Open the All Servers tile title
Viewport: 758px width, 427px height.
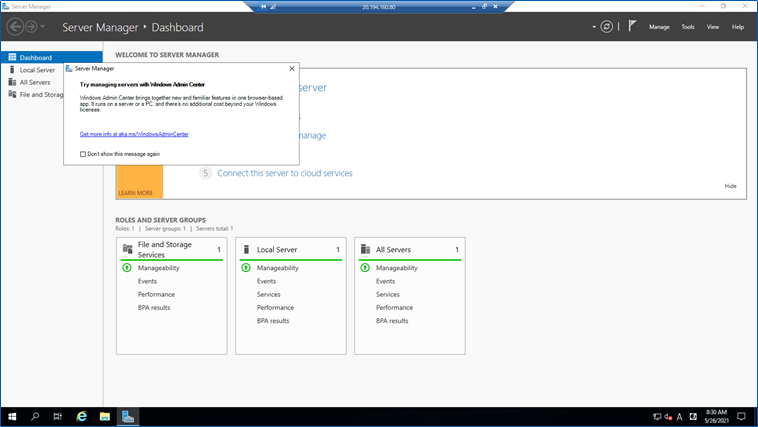[x=393, y=250]
